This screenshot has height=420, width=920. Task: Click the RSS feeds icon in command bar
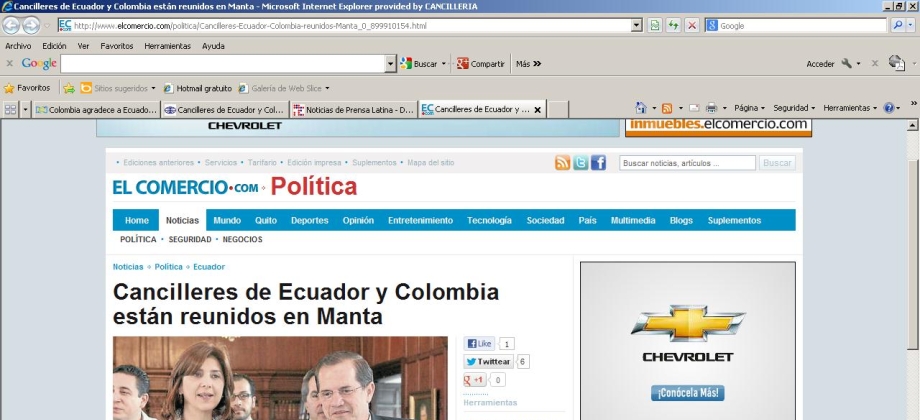(667, 108)
